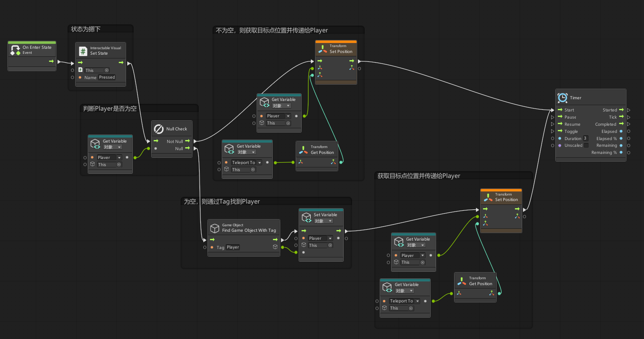
Task: Click the Null output port on Null Check
Action: 187,148
